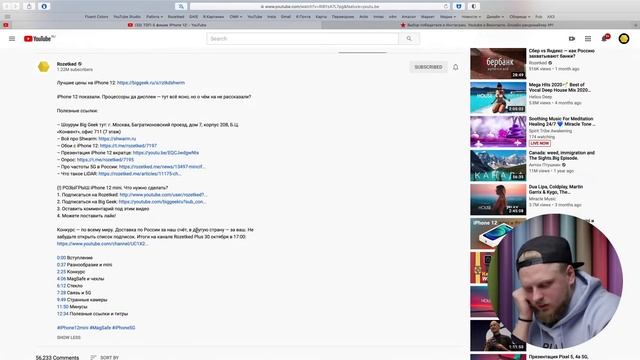The width and height of the screenshot is (640, 360).
Task: Open the Amazon bookmark
Action: pos(409,17)
